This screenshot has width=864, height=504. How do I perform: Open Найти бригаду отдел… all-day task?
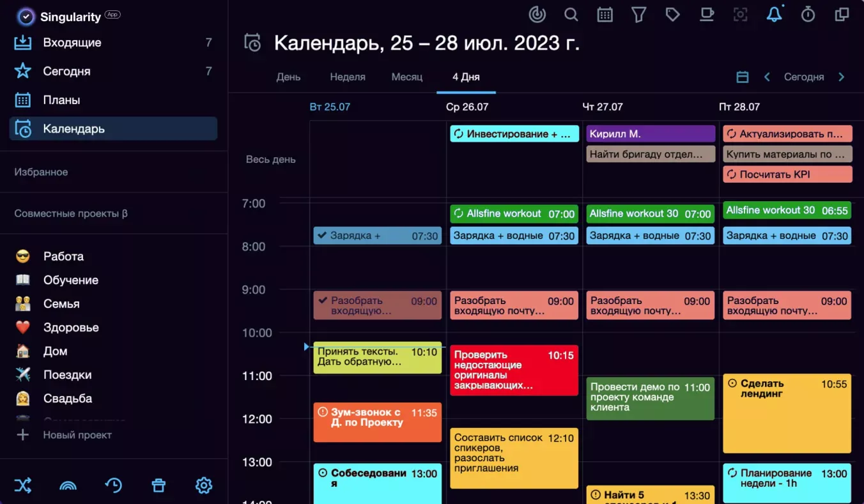point(651,154)
